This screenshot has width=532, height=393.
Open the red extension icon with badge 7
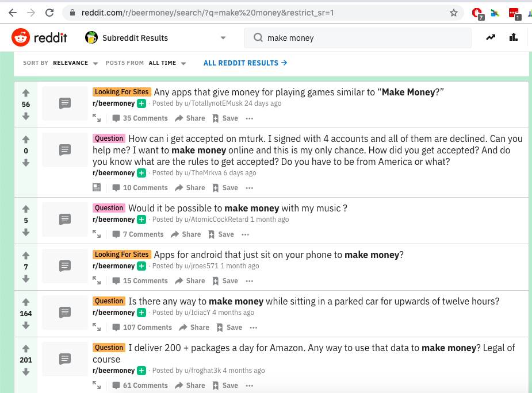[478, 14]
